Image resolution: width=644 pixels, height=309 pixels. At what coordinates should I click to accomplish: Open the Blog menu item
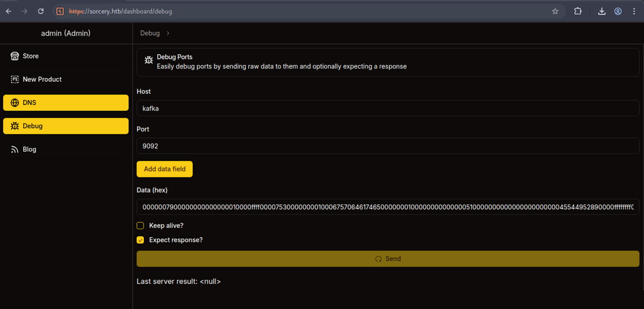29,149
